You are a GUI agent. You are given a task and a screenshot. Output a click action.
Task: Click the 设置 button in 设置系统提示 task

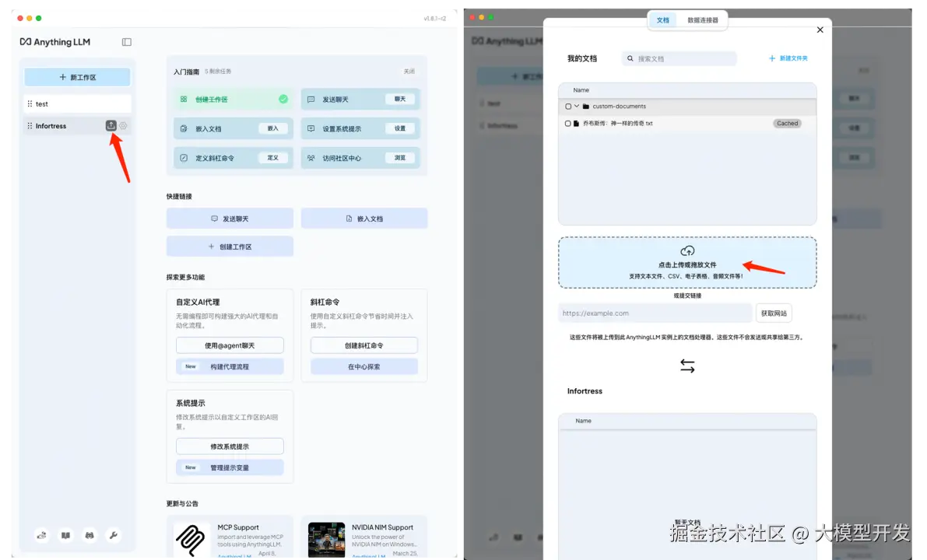pyautogui.click(x=400, y=128)
